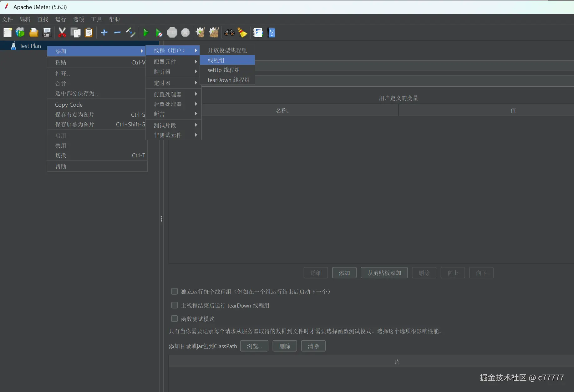Screen dimensions: 574x392
Task: Click the 添加 button below the variables table
Action: [x=344, y=273]
